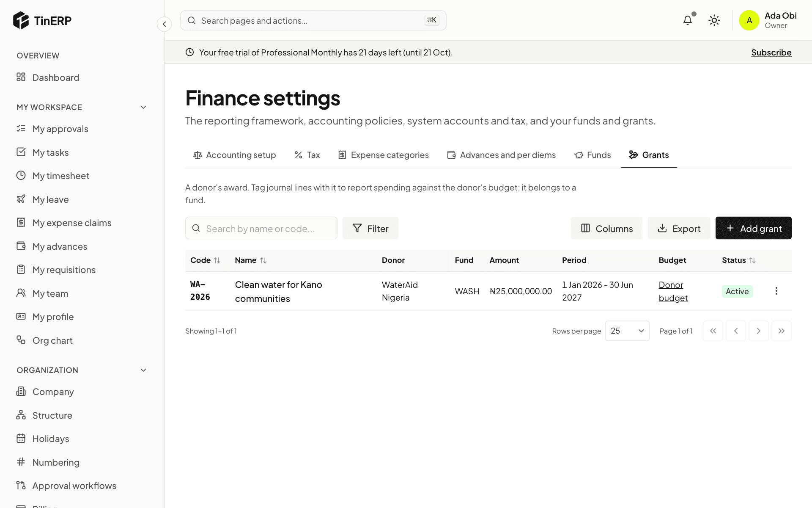This screenshot has width=812, height=508.
Task: Toggle the light/dark theme sun icon
Action: [714, 20]
